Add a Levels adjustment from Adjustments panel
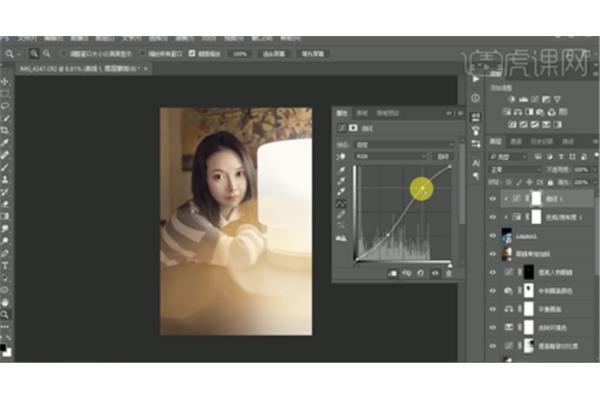The width and height of the screenshot is (600, 400). point(523,99)
